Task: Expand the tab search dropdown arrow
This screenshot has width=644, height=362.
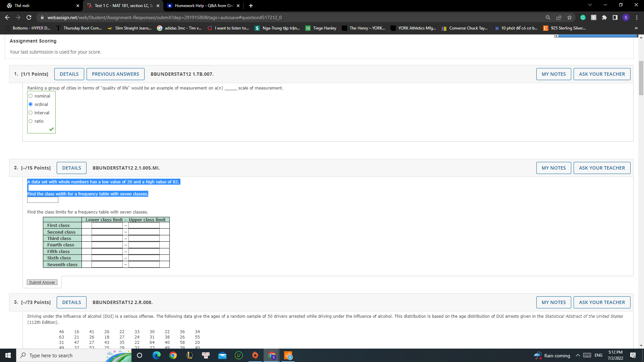Action: 590,5
